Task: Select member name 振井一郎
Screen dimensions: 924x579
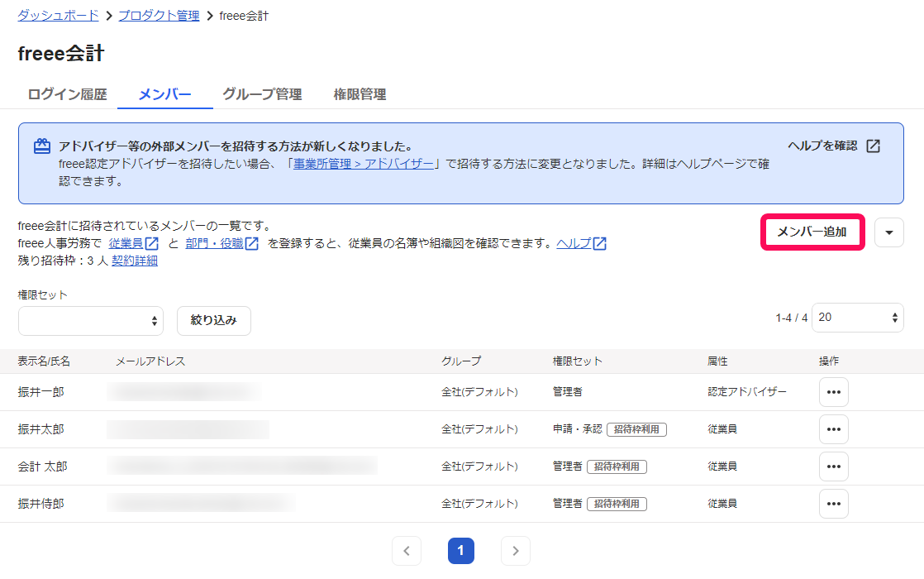Action: click(x=40, y=392)
